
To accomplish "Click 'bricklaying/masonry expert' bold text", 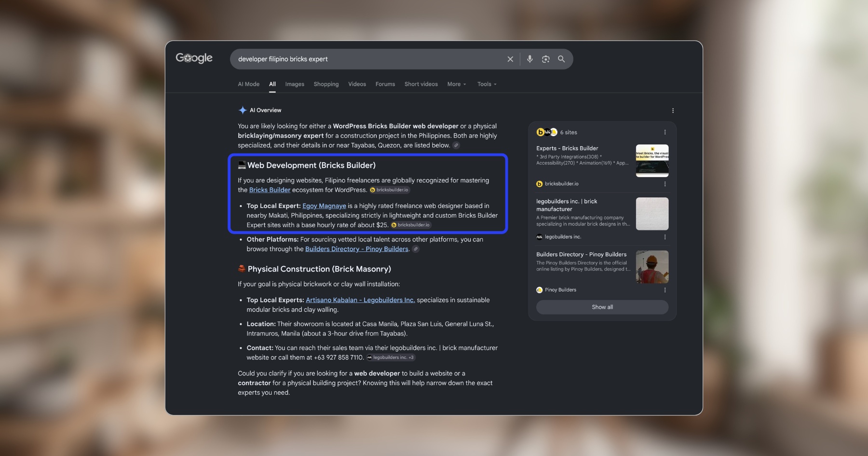I will pos(281,136).
